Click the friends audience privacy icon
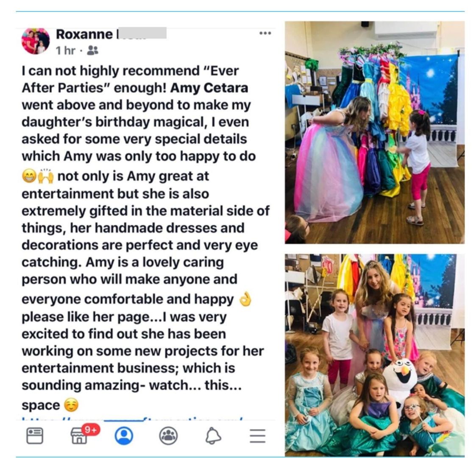 coord(92,50)
